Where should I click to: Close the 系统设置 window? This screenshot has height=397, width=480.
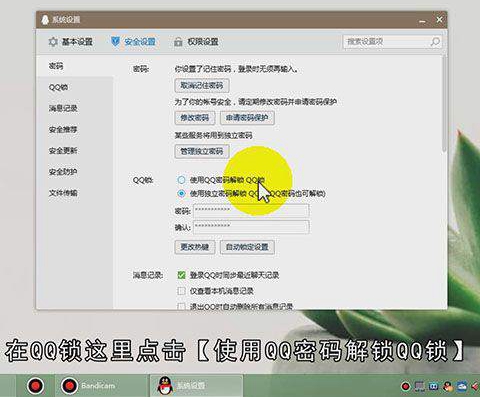[439, 20]
